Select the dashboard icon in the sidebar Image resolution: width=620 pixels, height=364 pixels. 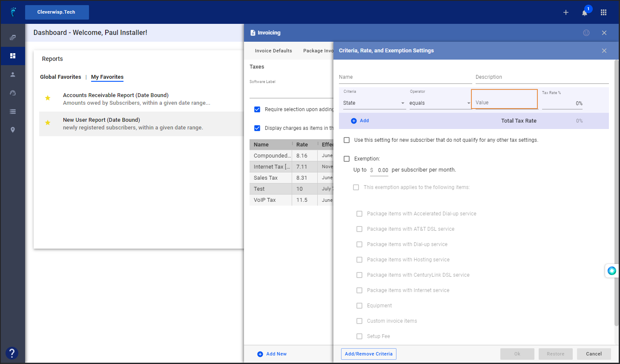coord(13,56)
